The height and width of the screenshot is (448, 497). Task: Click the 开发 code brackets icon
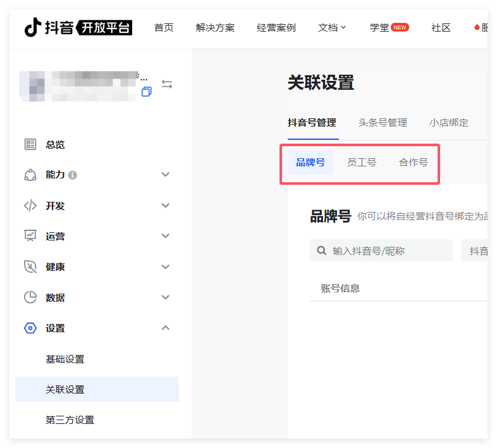tap(30, 206)
